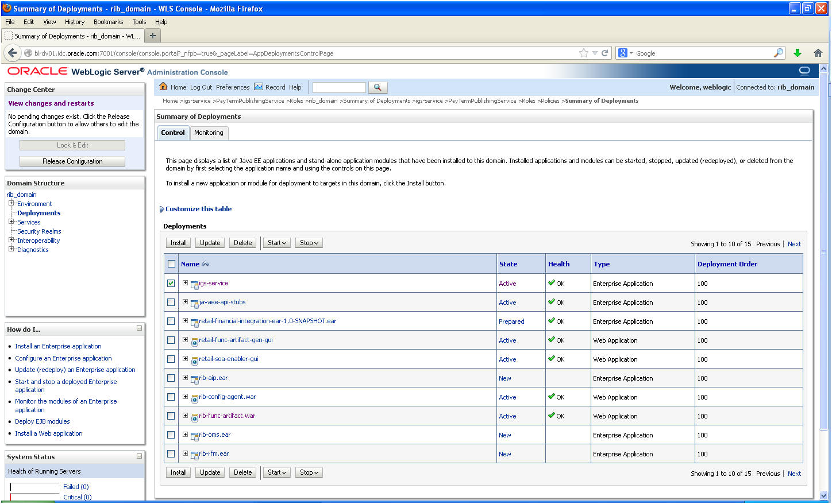Open the top Stop dropdown button

coord(309,243)
